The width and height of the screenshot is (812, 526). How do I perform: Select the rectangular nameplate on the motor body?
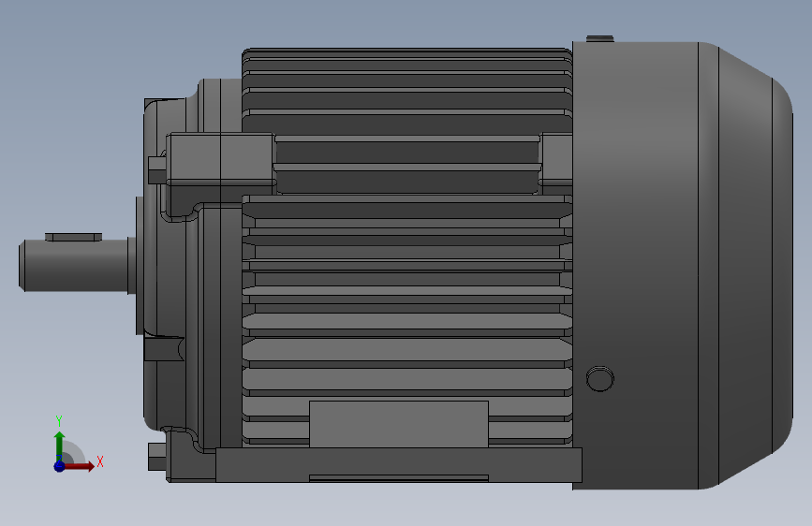click(x=399, y=424)
